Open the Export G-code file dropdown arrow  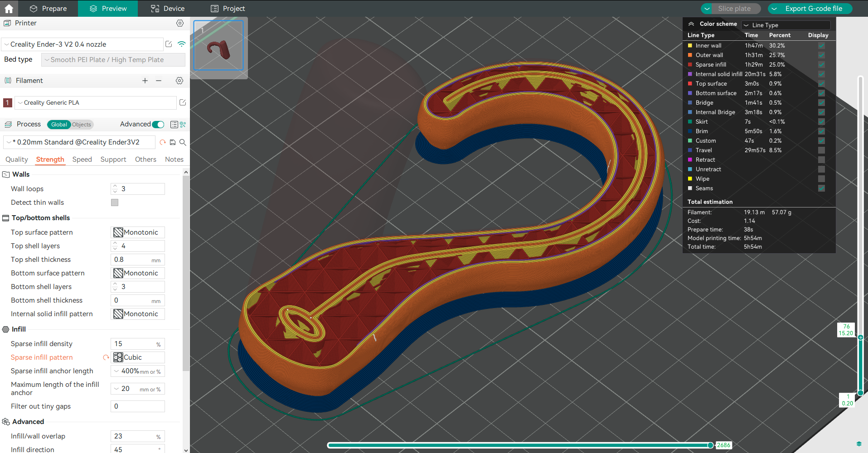(775, 9)
